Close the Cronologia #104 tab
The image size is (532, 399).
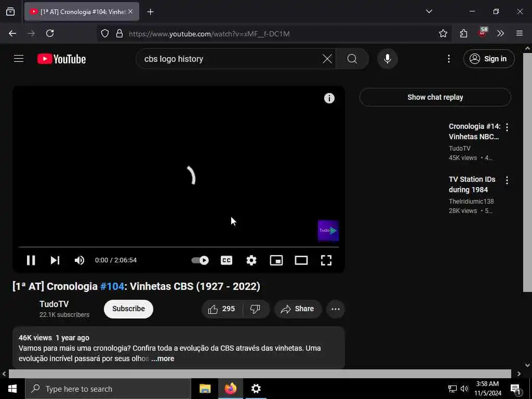pyautogui.click(x=130, y=11)
